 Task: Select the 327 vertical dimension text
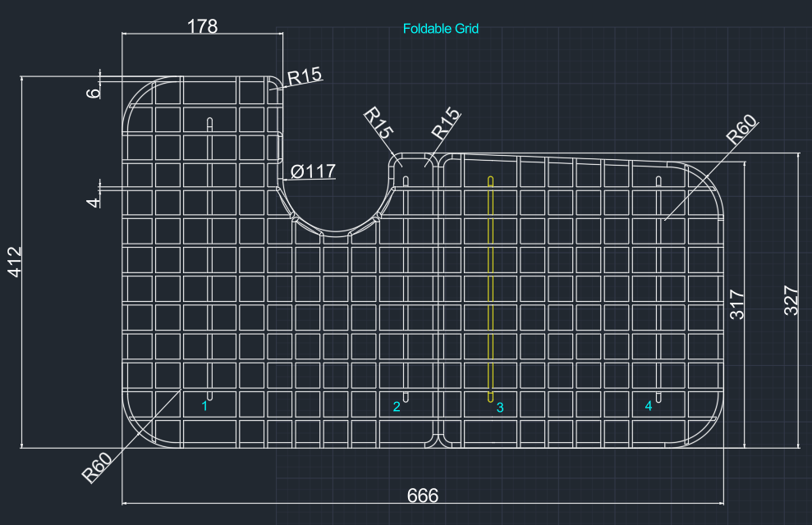click(791, 300)
